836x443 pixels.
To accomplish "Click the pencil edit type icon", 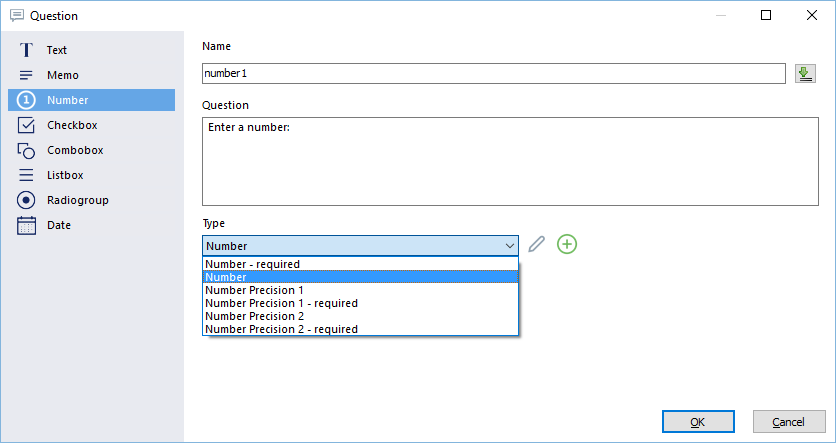I will [536, 244].
